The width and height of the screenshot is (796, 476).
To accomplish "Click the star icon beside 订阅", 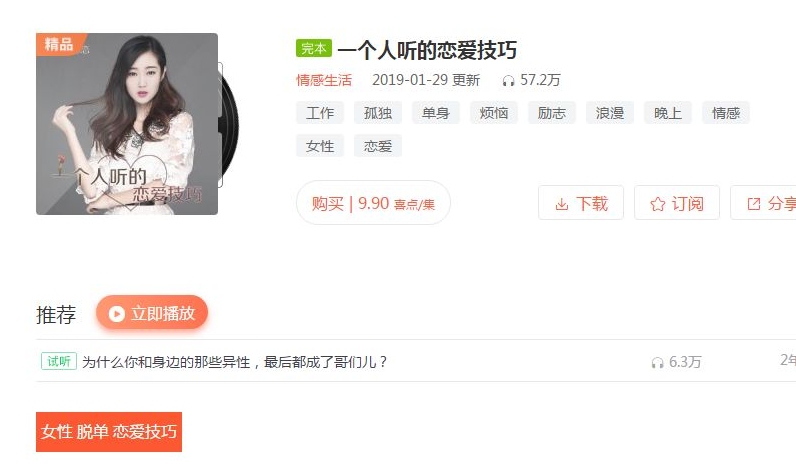I will pos(657,204).
